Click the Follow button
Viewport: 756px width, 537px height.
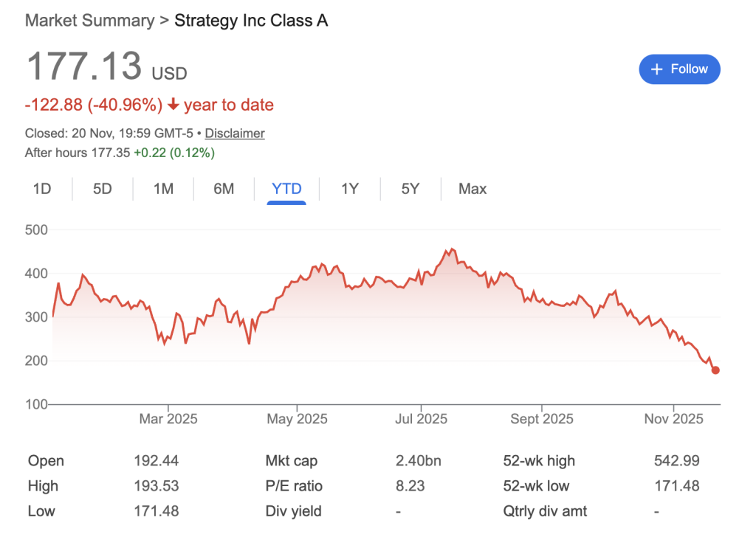[x=679, y=69]
